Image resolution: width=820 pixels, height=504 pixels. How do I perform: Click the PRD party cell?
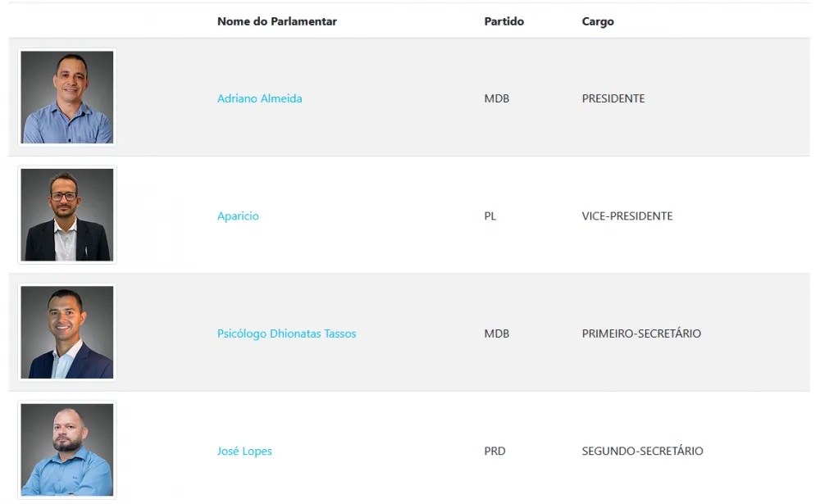coord(494,452)
